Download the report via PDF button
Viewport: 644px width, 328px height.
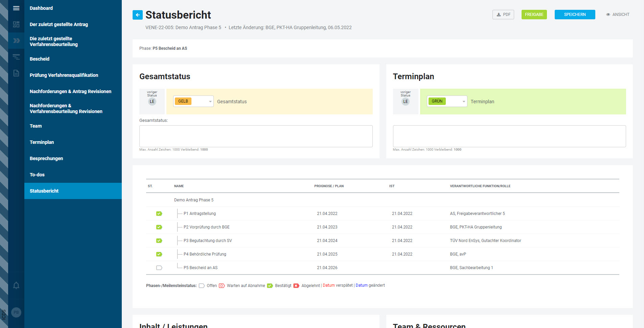pyautogui.click(x=503, y=15)
